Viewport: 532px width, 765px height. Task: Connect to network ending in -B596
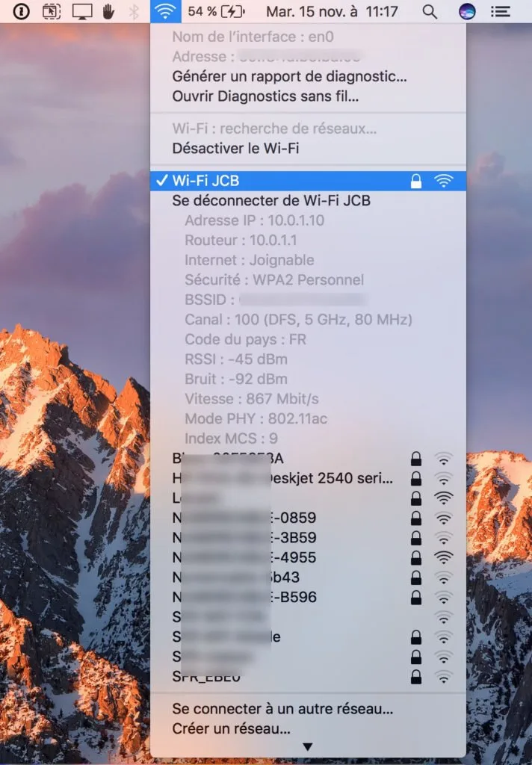(308, 597)
